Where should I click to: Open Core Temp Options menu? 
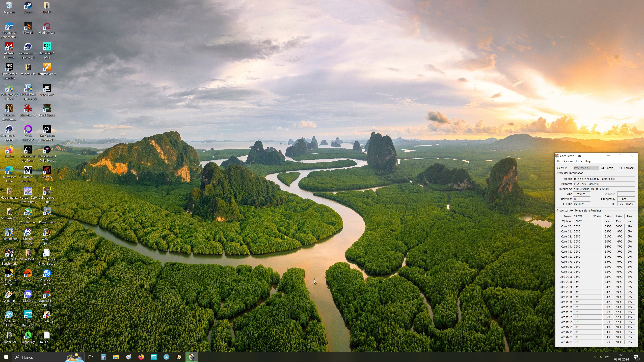click(x=568, y=161)
